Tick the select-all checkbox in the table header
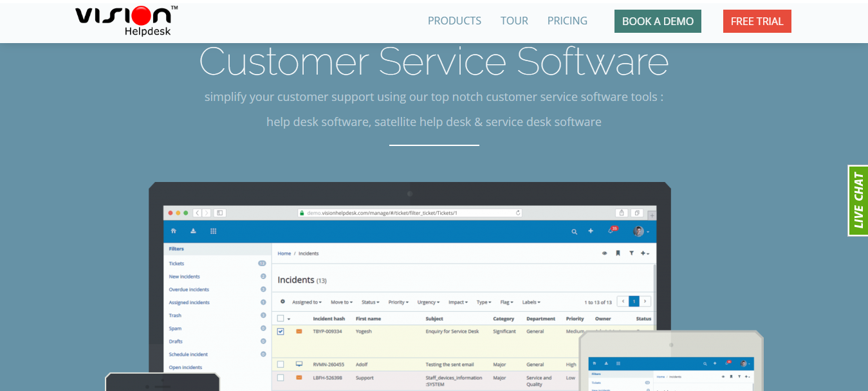 (281, 318)
